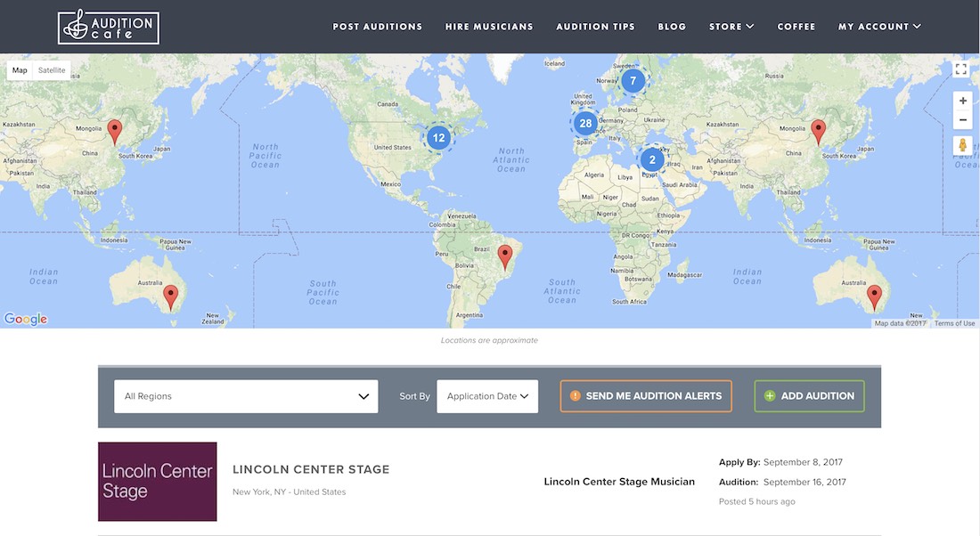Open the 12-audition cluster over the United States
The image size is (980, 536).
[438, 138]
